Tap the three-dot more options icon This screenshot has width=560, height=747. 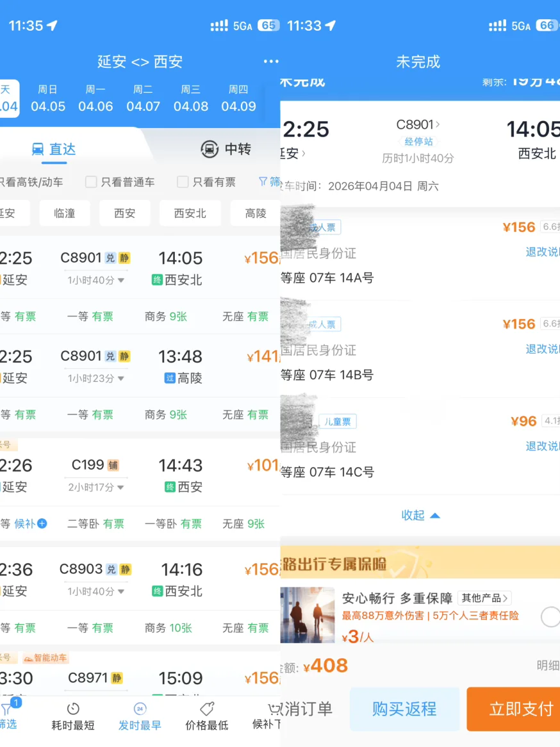(x=271, y=62)
